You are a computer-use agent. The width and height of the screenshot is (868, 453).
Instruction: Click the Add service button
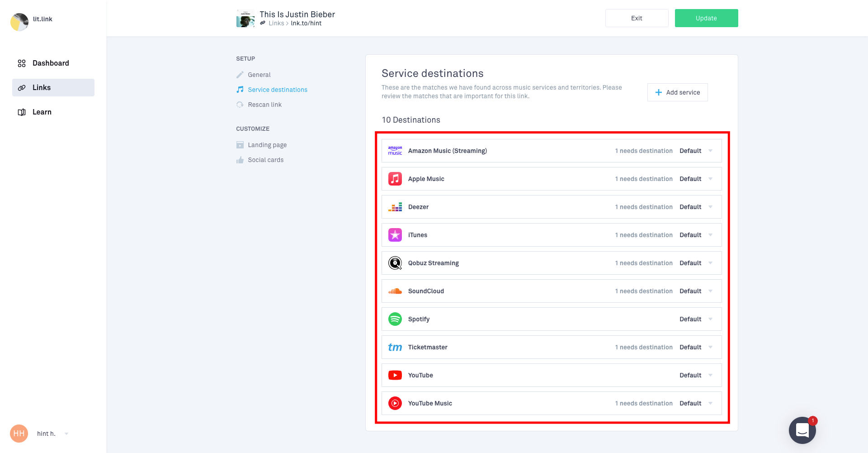(x=677, y=92)
